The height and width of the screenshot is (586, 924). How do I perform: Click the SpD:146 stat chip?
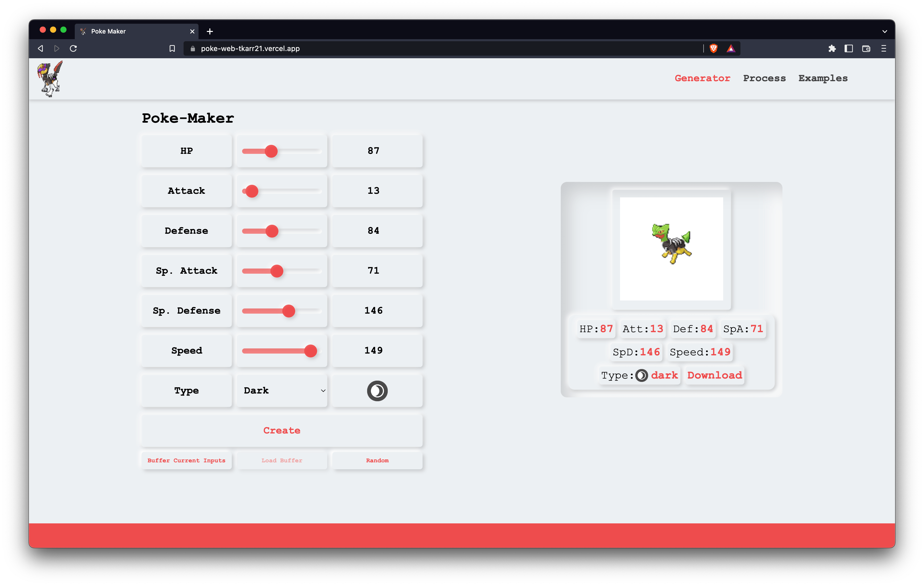pos(636,352)
